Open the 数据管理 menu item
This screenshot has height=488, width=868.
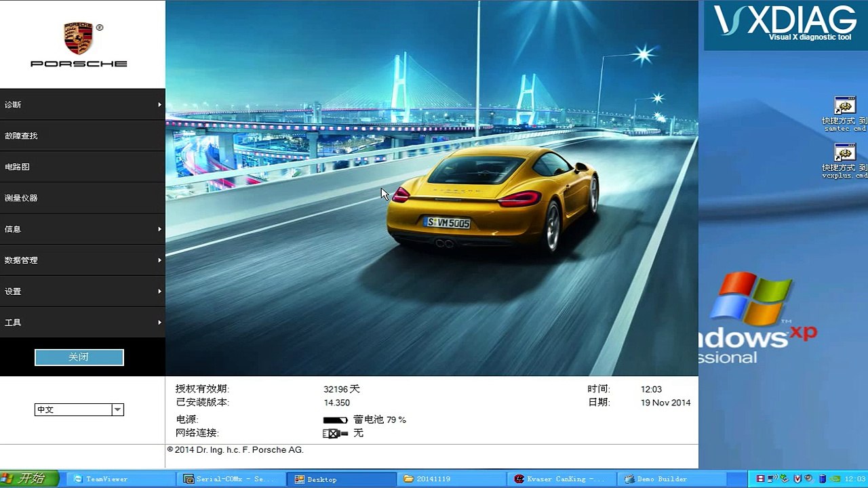pos(82,260)
